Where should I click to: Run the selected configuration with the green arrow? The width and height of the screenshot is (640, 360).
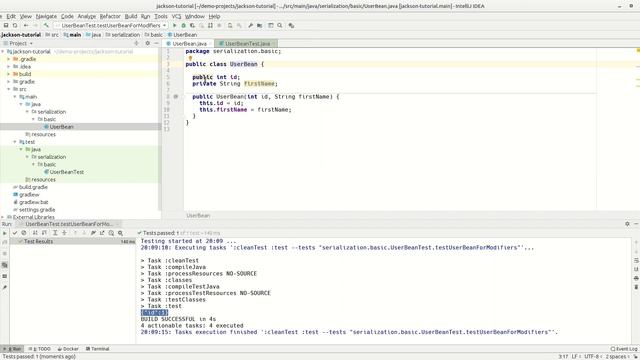(174, 25)
